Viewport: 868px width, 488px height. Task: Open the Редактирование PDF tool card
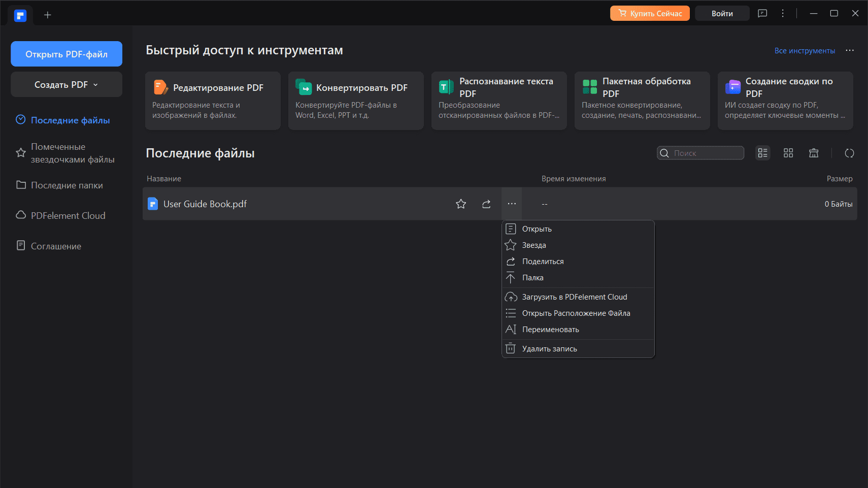(213, 101)
